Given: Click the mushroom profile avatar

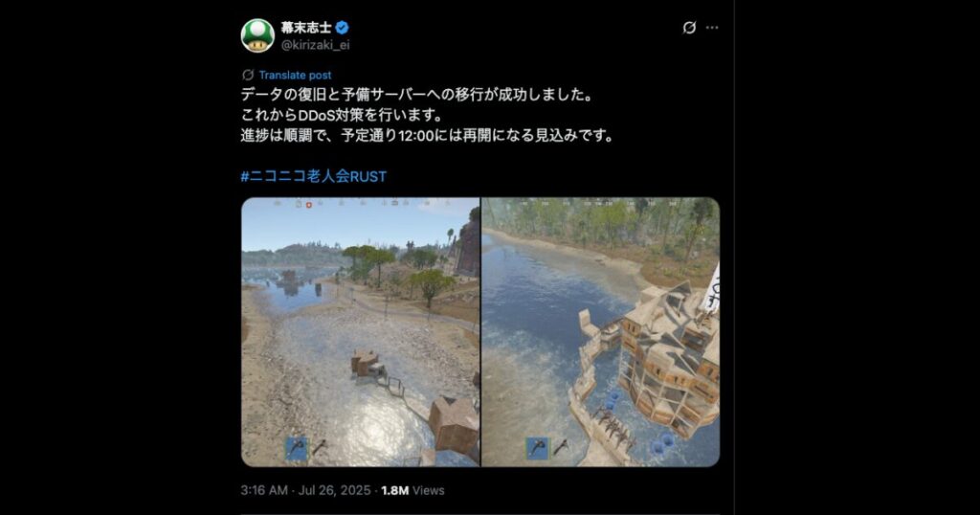Looking at the screenshot, I should click(257, 35).
